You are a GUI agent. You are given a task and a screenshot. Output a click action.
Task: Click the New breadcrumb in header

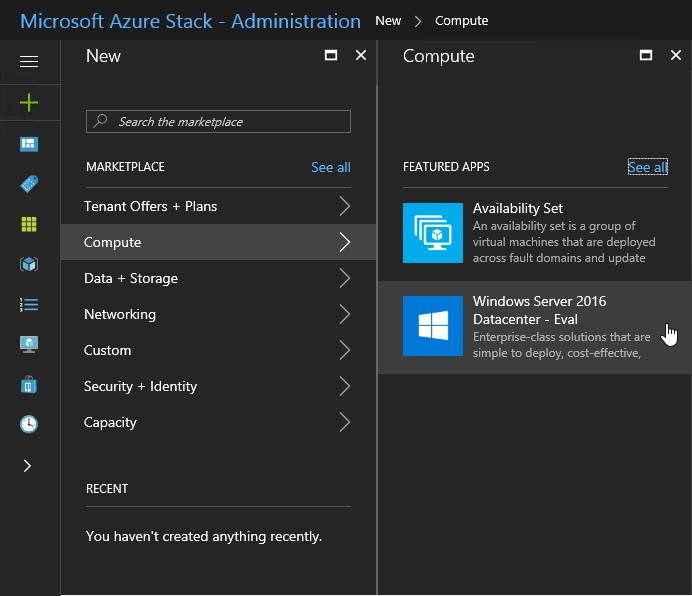pos(388,21)
